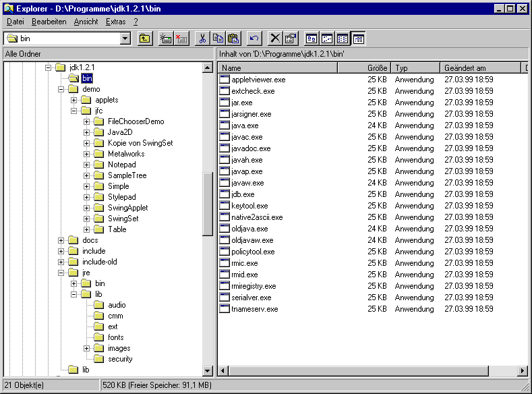The image size is (532, 394).
Task: Go up one folder level toolbar icon
Action: tap(145, 38)
